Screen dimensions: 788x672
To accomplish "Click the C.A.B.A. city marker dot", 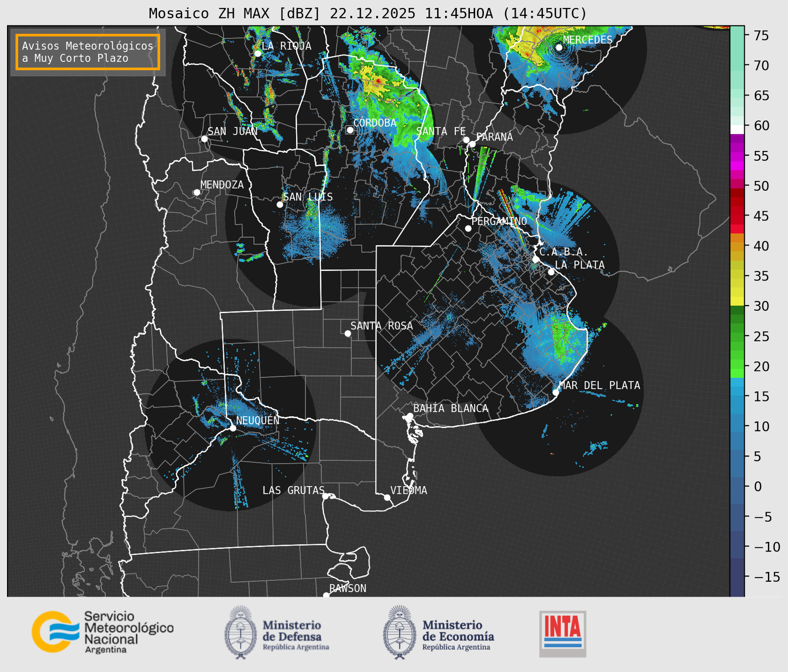I will pos(536,259).
